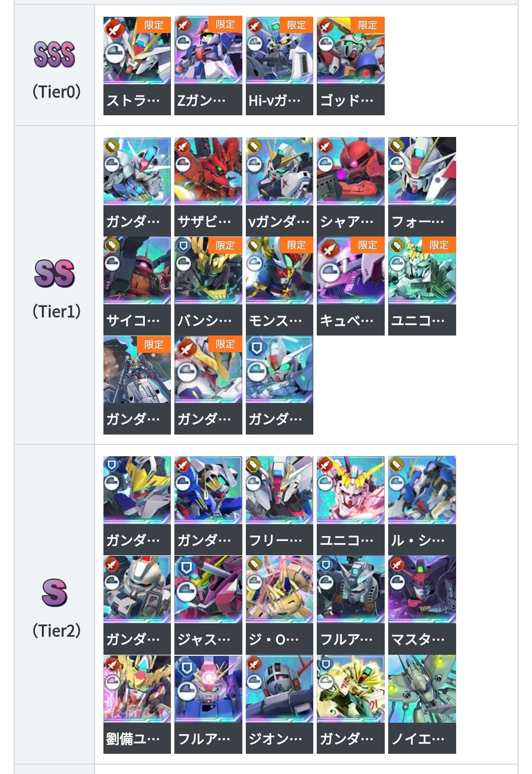Open the フリー… unit link in S tier
Viewport: 532px width, 774px height.
[279, 505]
